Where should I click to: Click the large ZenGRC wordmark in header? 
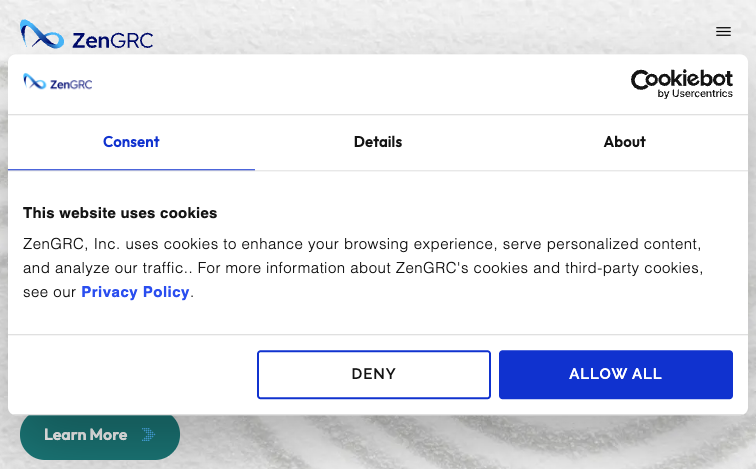coord(113,40)
